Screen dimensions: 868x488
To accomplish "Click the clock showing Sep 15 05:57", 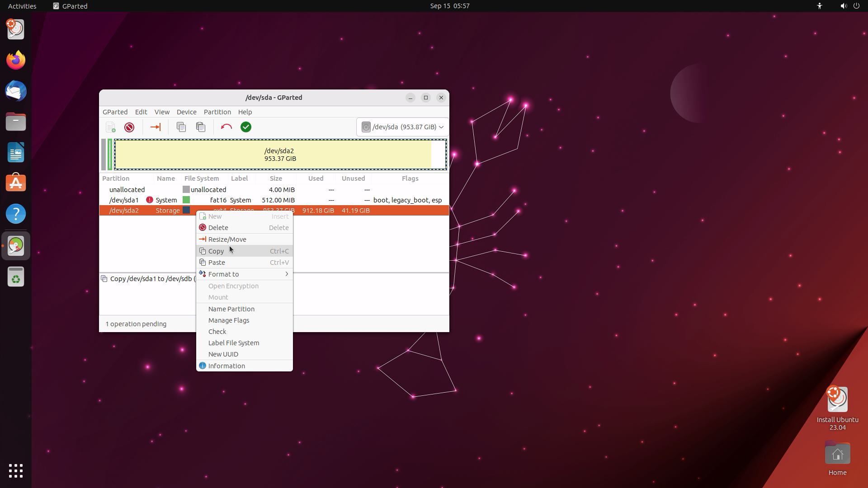I will [x=450, y=6].
